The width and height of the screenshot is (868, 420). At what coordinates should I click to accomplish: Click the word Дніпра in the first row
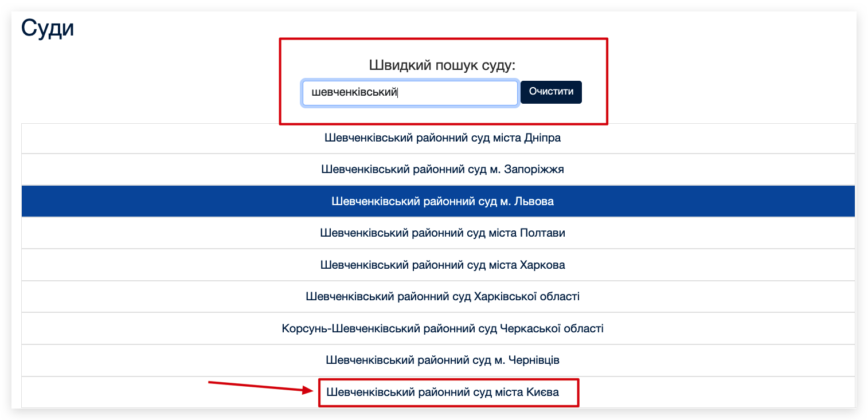542,138
